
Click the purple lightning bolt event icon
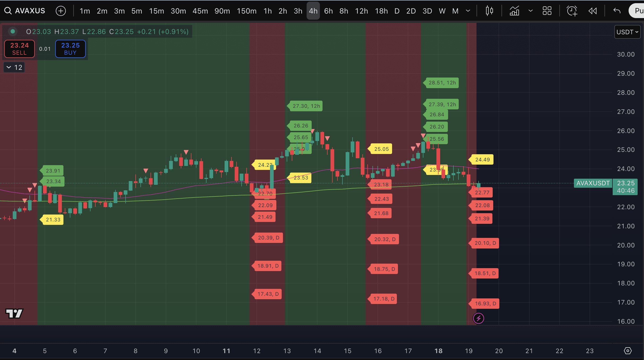[479, 318]
